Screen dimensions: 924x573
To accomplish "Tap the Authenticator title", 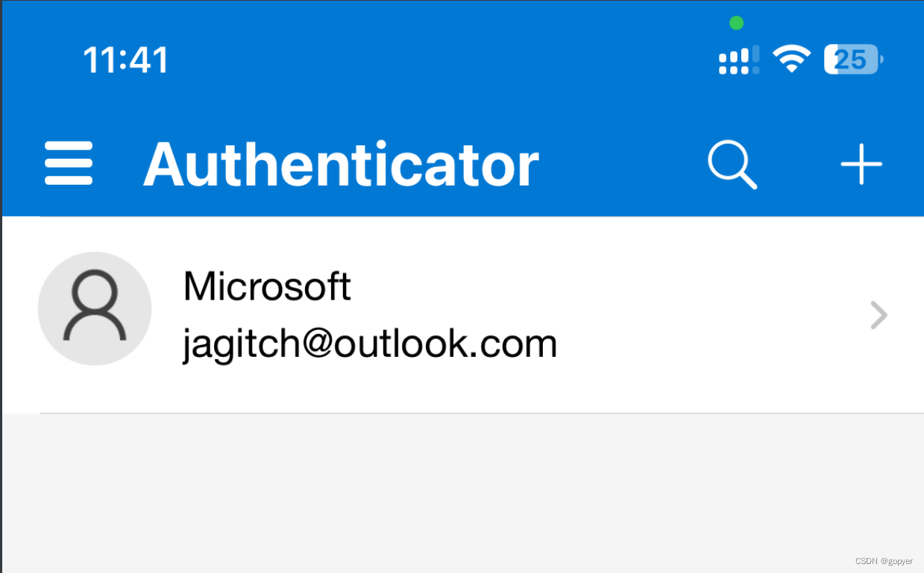I will click(341, 165).
